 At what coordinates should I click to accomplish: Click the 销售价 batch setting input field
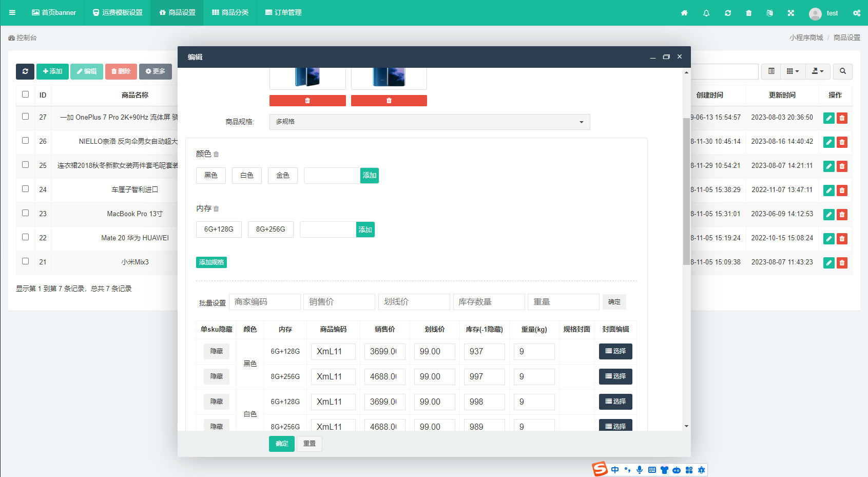(339, 302)
